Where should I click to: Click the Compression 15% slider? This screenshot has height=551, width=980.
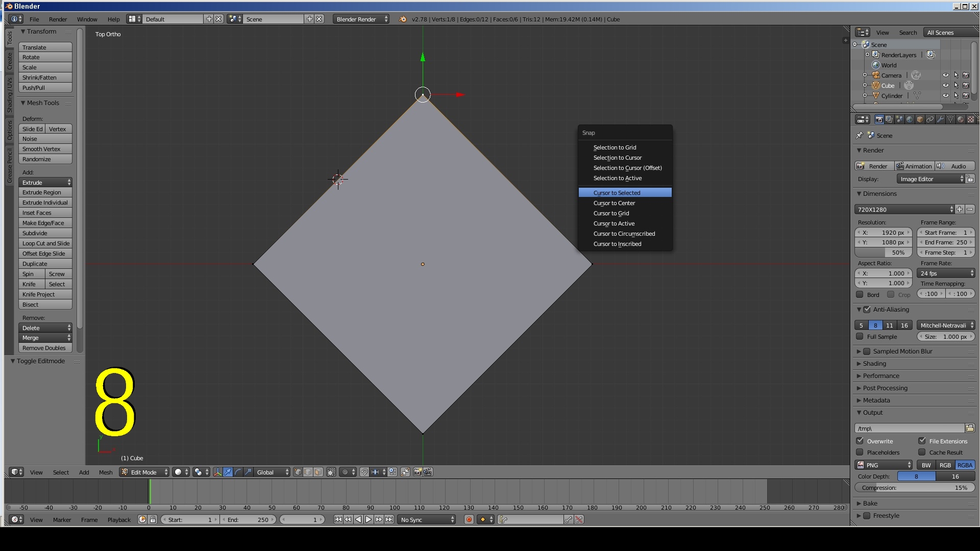914,488
